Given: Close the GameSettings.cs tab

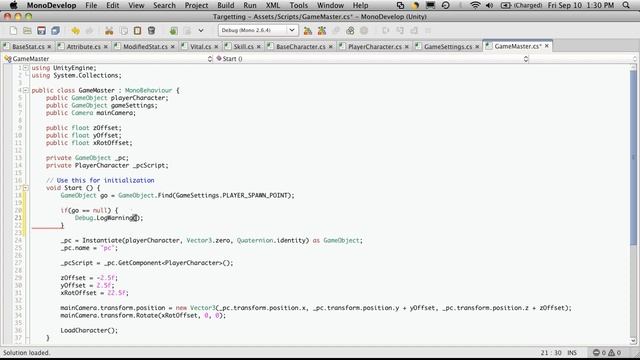Looking at the screenshot, I should pyautogui.click(x=477, y=47).
